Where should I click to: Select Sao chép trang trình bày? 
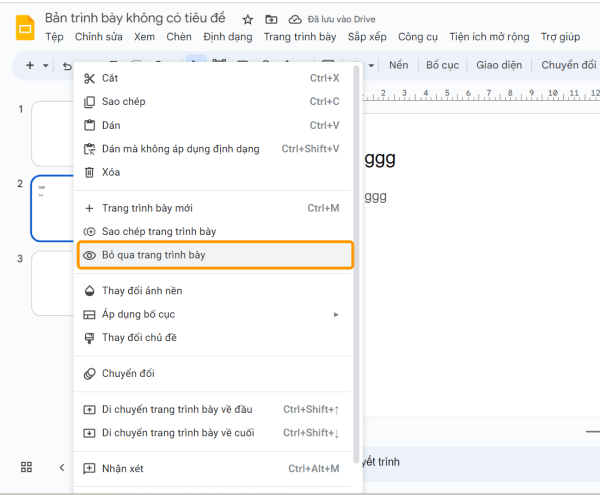[x=212, y=231]
